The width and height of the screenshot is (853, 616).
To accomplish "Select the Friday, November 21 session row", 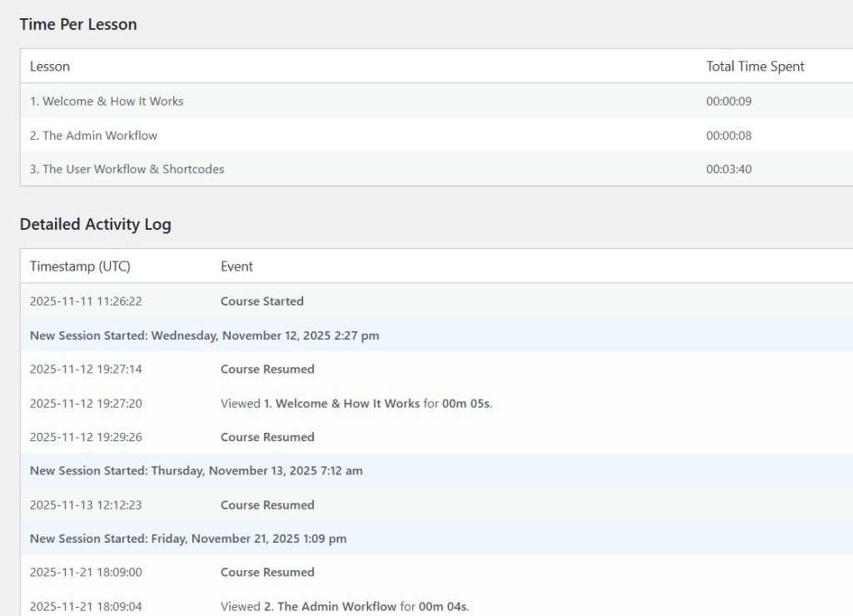I will [x=188, y=539].
